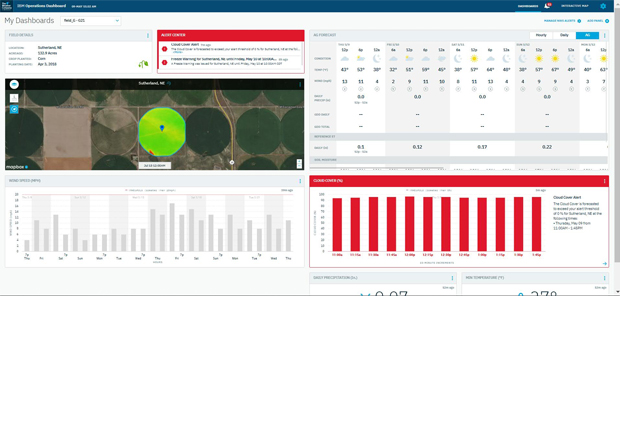Image resolution: width=620 pixels, height=445 pixels.
Task: Click the Sutherland, NE map title
Action: [x=151, y=83]
